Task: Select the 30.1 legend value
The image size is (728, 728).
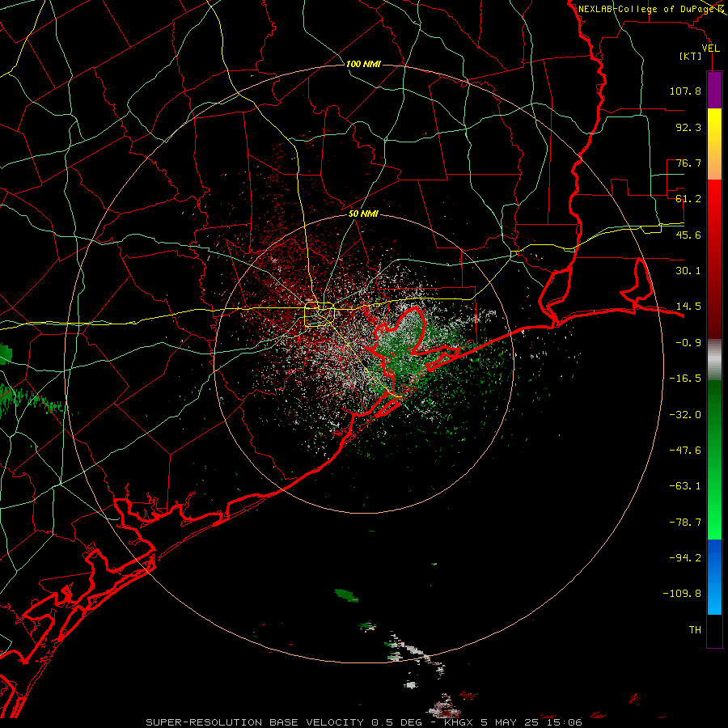Action: click(x=688, y=271)
